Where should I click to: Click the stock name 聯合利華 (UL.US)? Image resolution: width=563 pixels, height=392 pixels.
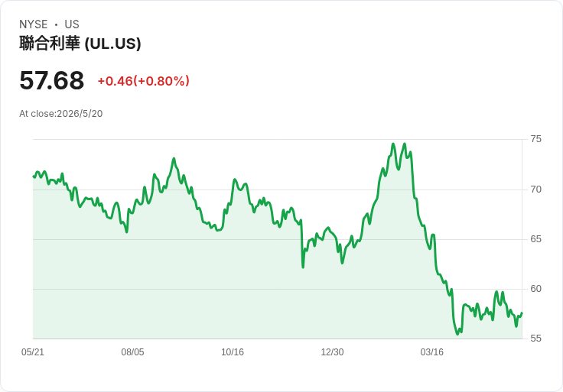(x=80, y=44)
